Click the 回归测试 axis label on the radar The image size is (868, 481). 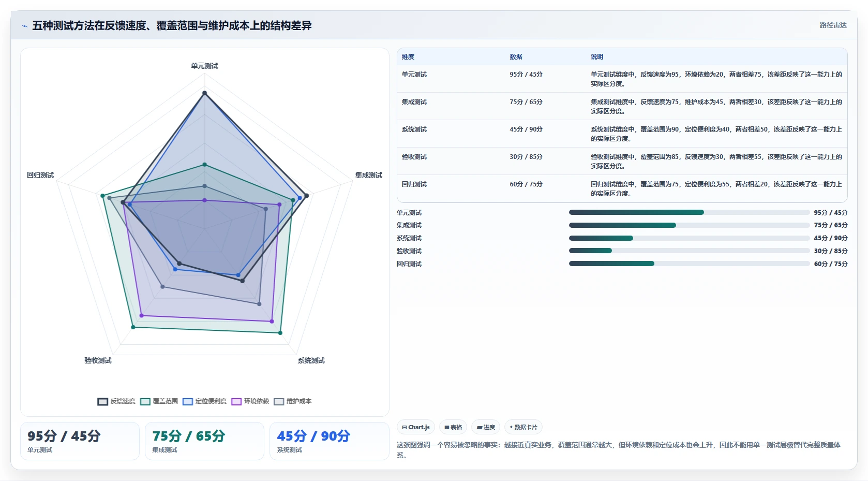tap(40, 175)
